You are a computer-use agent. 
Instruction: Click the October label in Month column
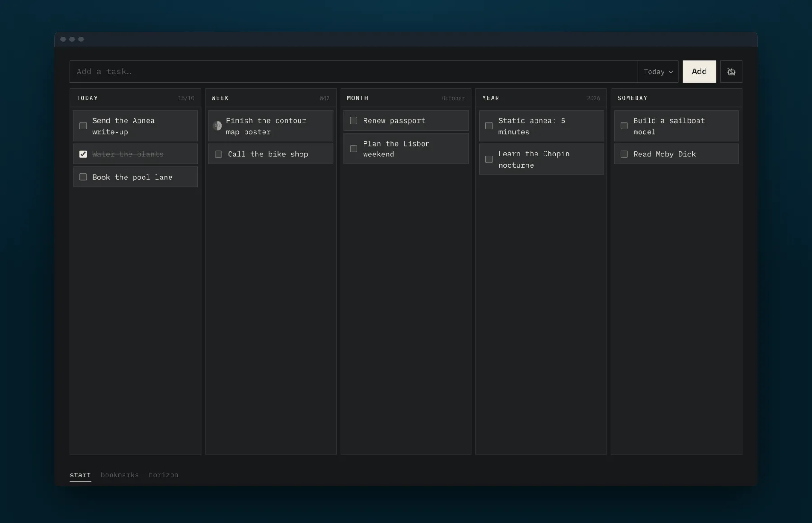click(453, 98)
